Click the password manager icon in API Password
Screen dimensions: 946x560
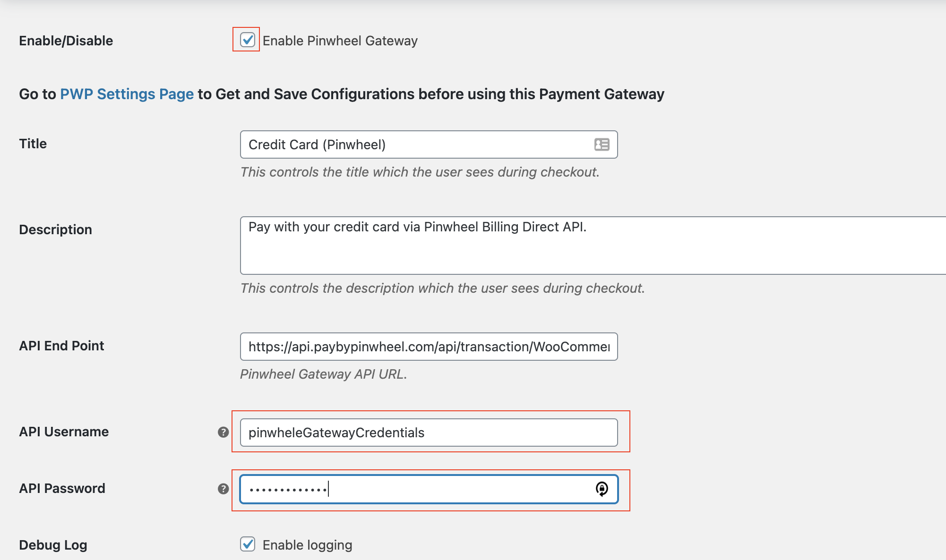tap(602, 489)
